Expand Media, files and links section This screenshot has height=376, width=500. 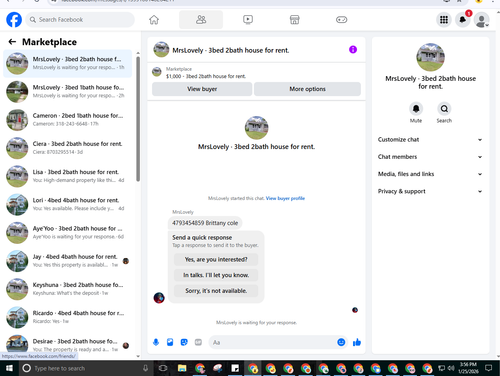[430, 174]
